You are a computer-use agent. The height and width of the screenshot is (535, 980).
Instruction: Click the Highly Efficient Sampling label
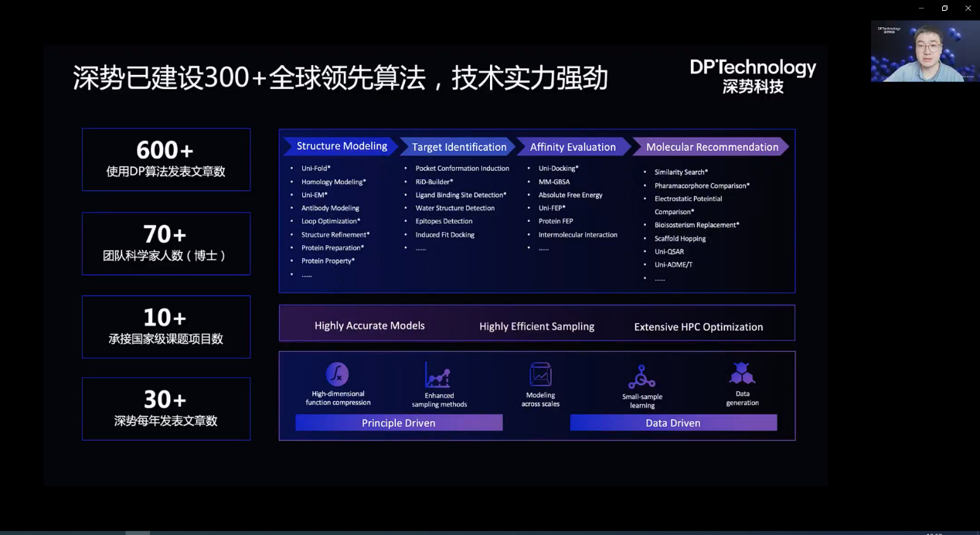point(536,326)
